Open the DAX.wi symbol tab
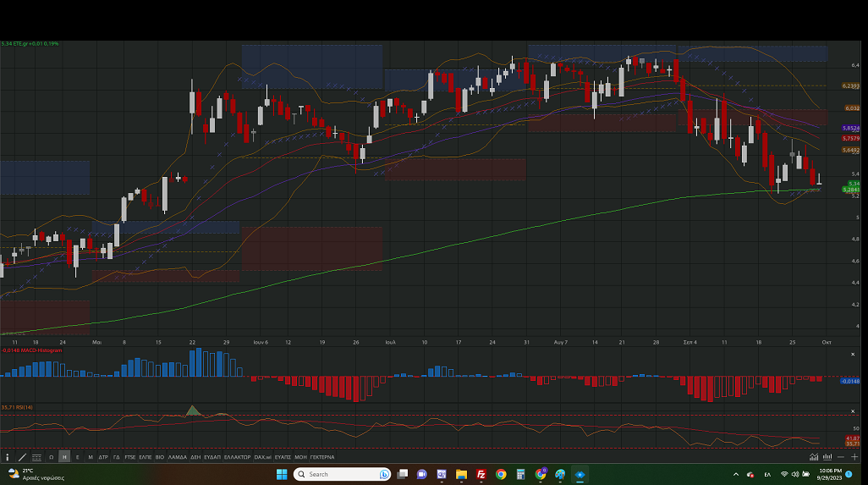 [x=263, y=457]
